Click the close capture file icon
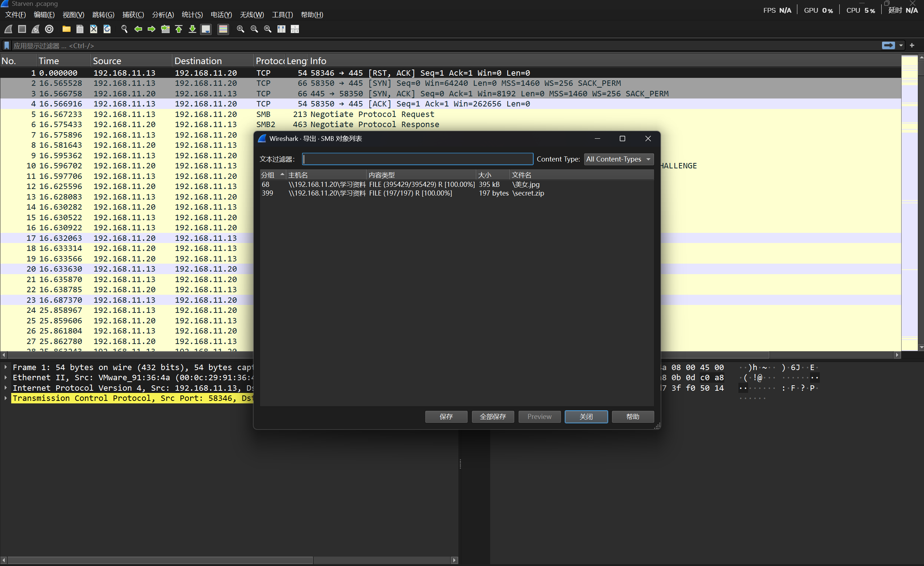The width and height of the screenshot is (924, 566). pos(93,29)
